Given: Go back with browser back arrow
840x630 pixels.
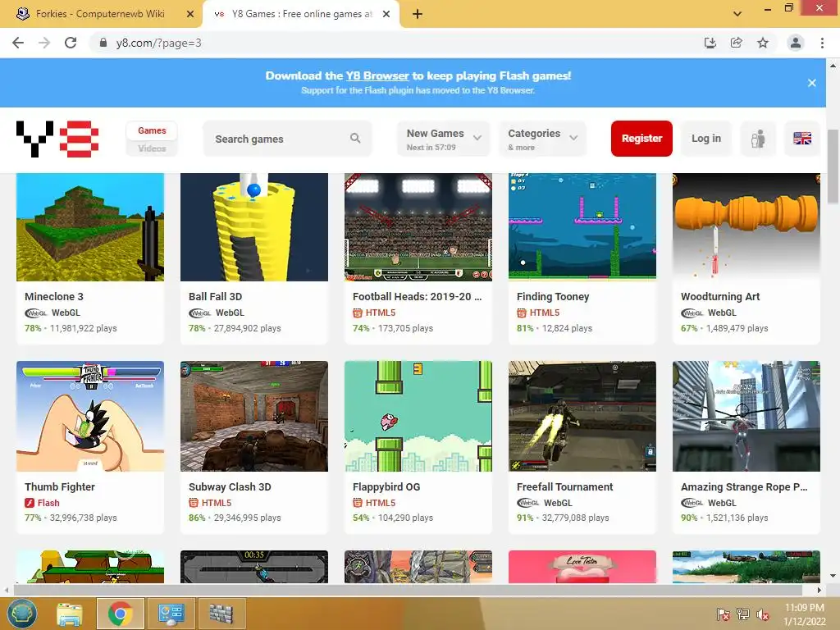Looking at the screenshot, I should (18, 43).
